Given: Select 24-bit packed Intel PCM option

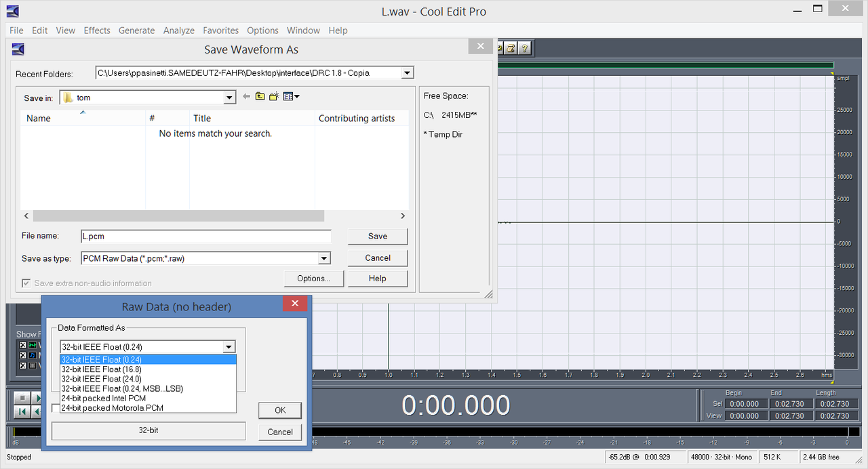Looking at the screenshot, I should pyautogui.click(x=148, y=399).
